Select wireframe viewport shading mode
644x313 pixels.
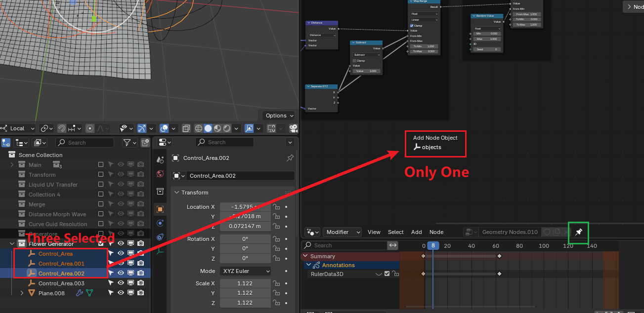click(x=199, y=128)
